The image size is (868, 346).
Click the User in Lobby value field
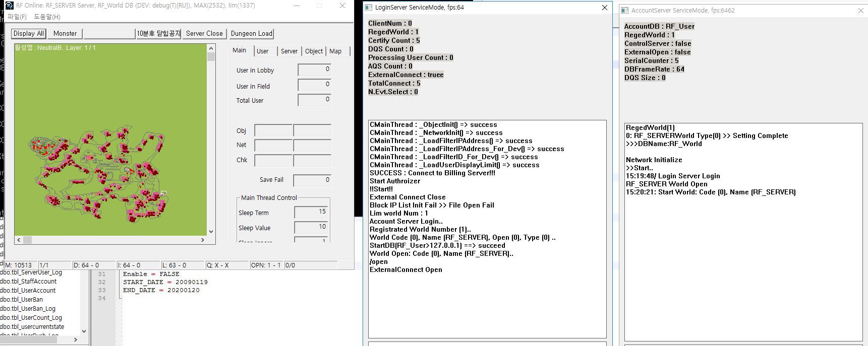point(314,70)
